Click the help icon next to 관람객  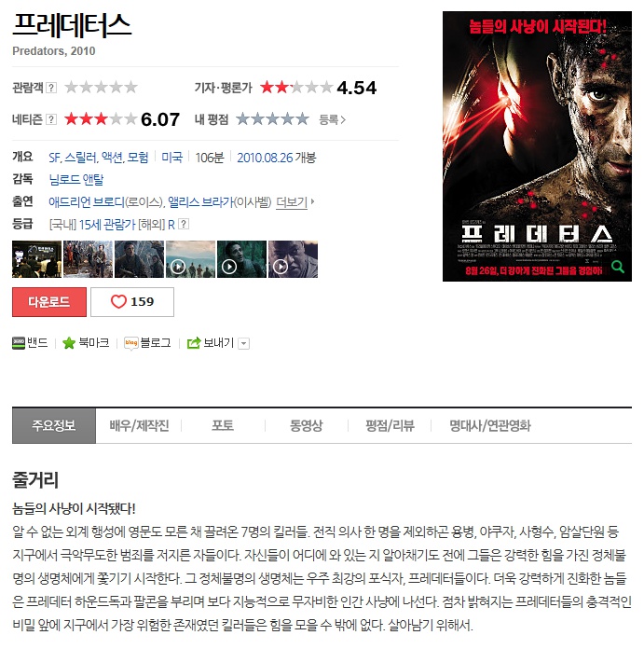tap(51, 88)
